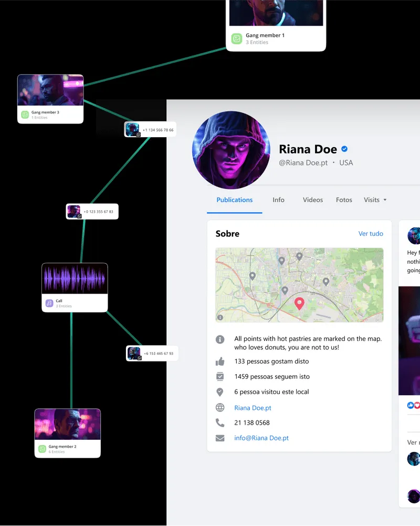Click '6 pessoa visitou este local' text
420x526 pixels.
271,391
